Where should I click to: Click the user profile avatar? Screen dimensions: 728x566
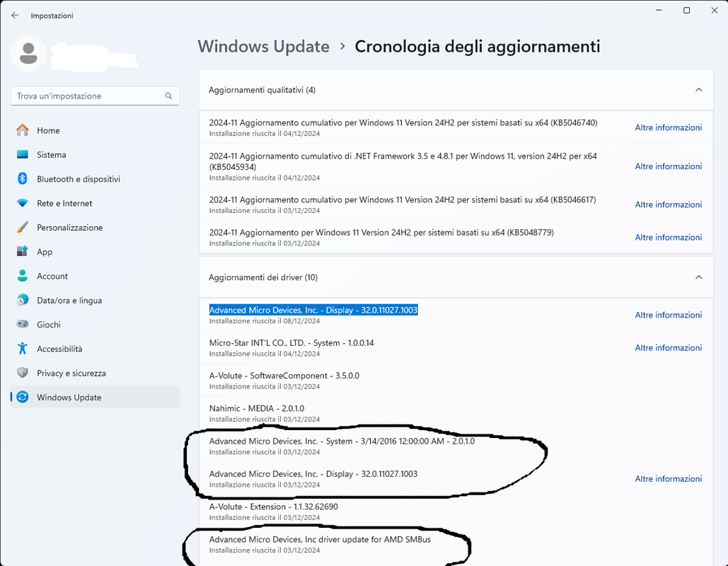28,53
